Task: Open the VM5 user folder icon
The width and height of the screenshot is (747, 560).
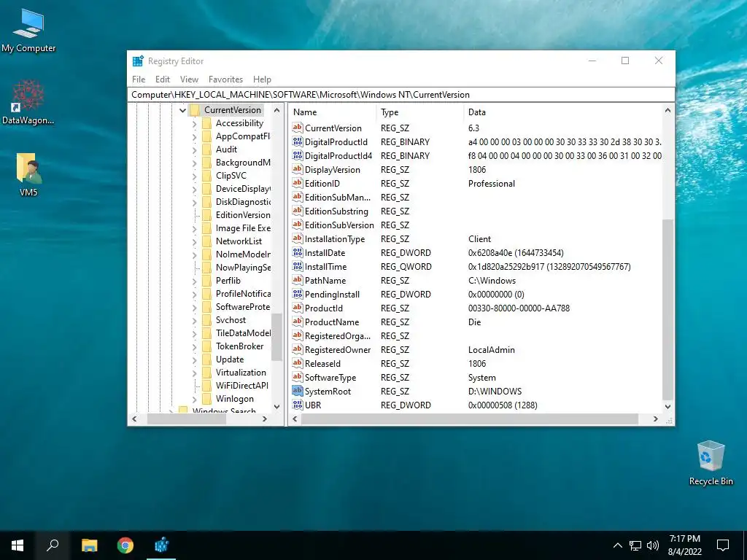Action: pos(28,174)
